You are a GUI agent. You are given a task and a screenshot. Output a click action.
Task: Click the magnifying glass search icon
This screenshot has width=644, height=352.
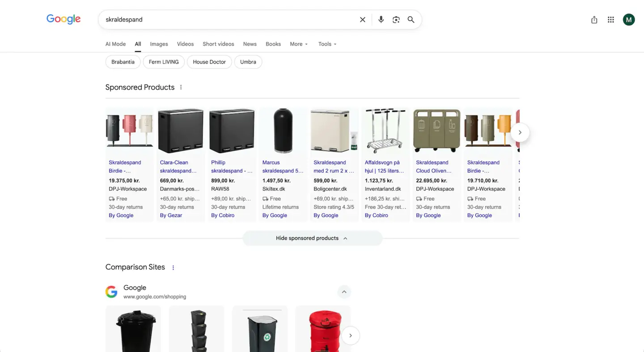[411, 20]
